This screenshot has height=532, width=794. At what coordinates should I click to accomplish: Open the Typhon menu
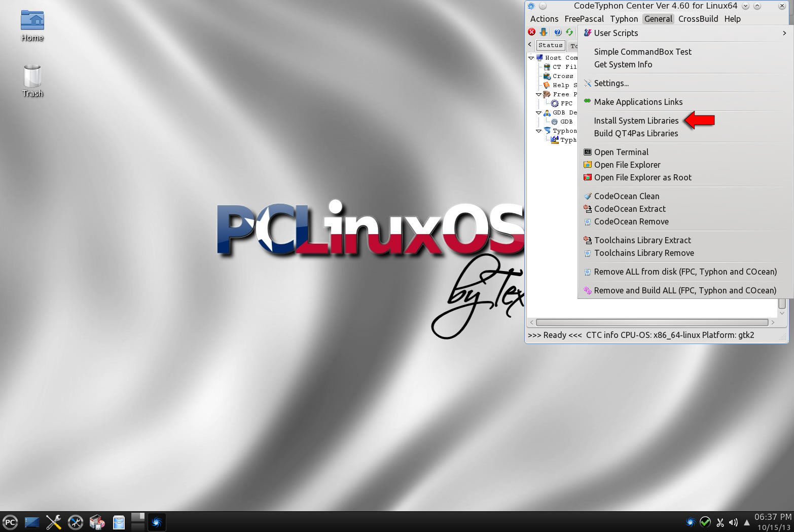click(624, 19)
